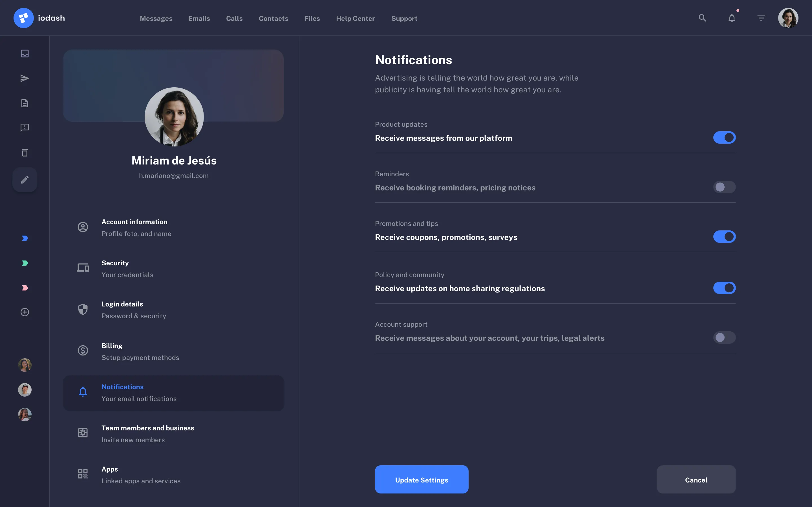Image resolution: width=812 pixels, height=507 pixels.
Task: Click the plus icon at the sidebar bottom
Action: point(25,312)
